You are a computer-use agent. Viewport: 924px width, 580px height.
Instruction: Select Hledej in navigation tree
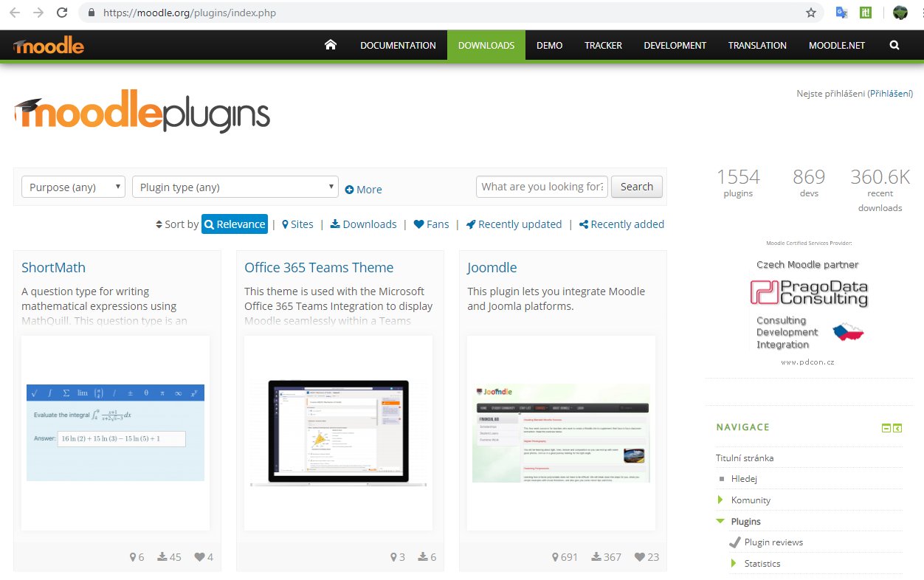744,478
